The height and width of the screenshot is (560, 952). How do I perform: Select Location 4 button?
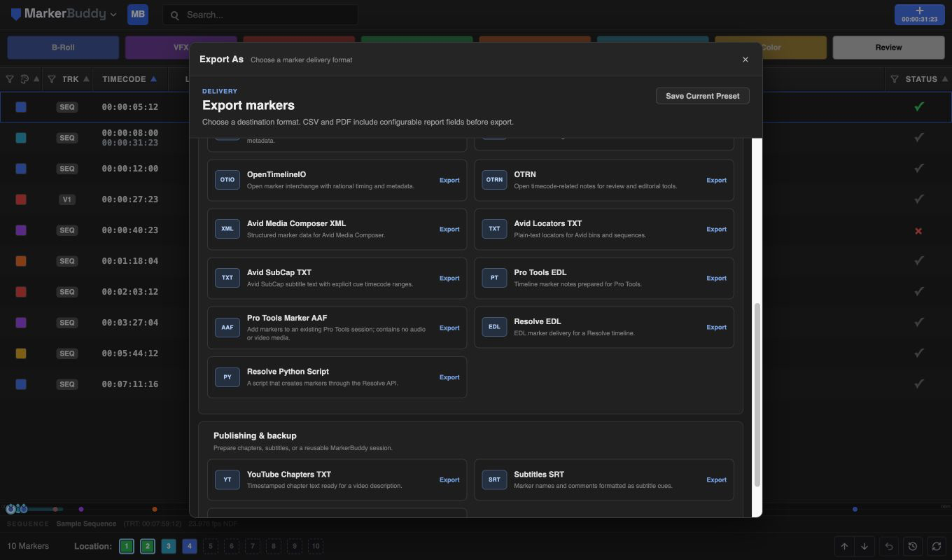click(189, 546)
